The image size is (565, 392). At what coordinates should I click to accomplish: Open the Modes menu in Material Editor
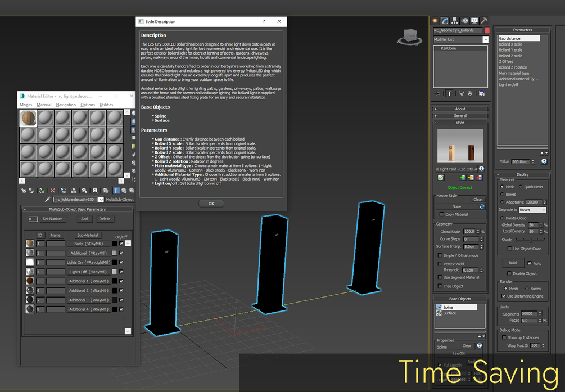26,105
